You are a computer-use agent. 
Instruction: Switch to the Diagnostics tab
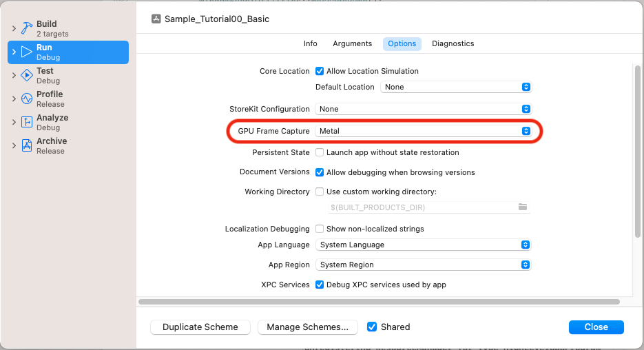pyautogui.click(x=453, y=43)
